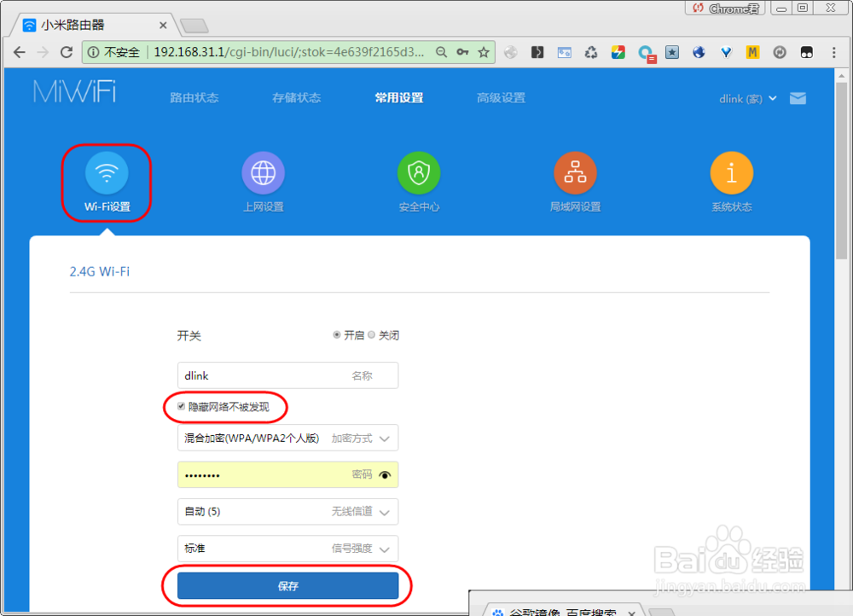Select the 开启 radio button

coord(337,334)
